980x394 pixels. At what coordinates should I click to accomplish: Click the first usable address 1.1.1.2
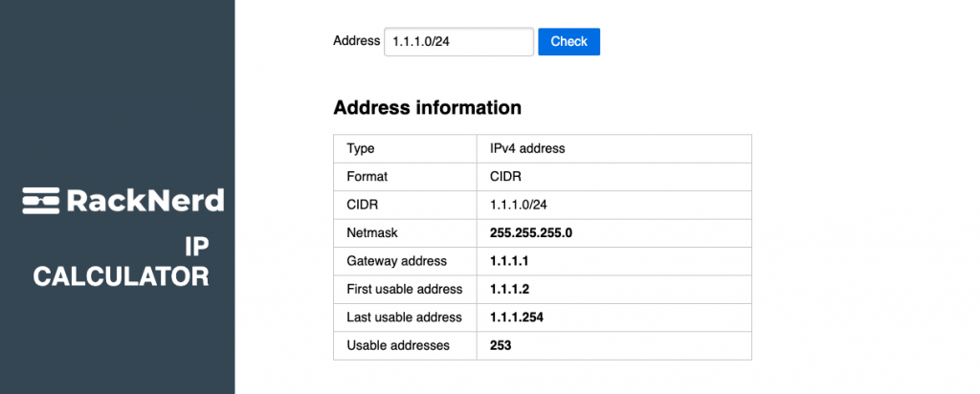click(510, 289)
